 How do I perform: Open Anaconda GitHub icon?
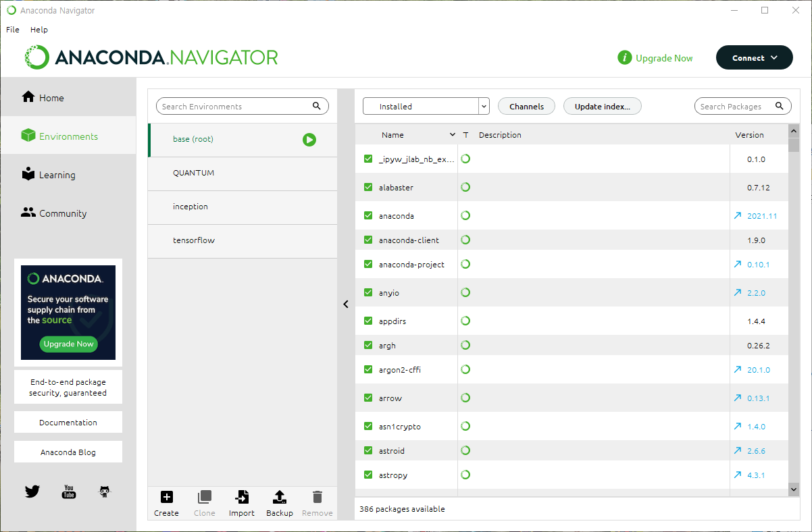tap(104, 491)
